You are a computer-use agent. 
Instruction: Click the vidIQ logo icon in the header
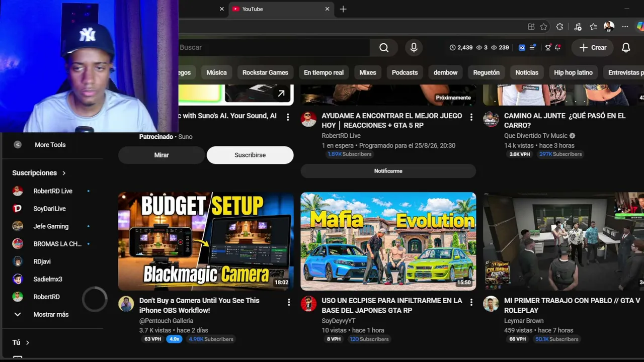pyautogui.click(x=522, y=47)
